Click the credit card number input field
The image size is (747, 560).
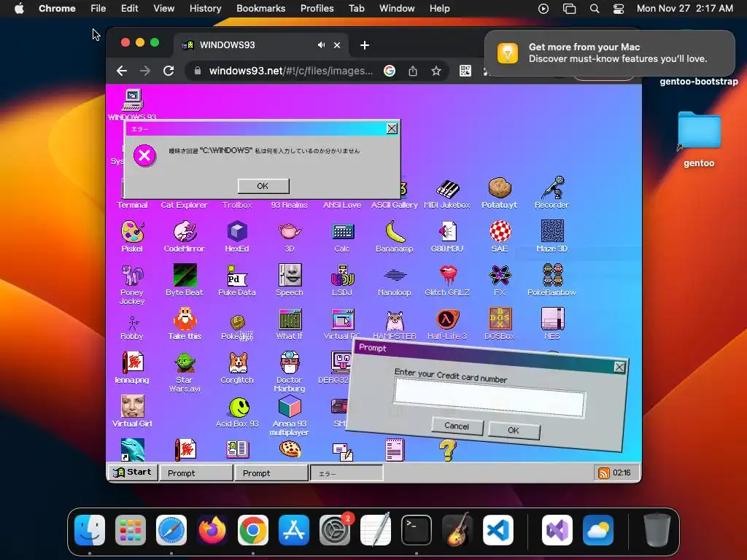point(489,397)
